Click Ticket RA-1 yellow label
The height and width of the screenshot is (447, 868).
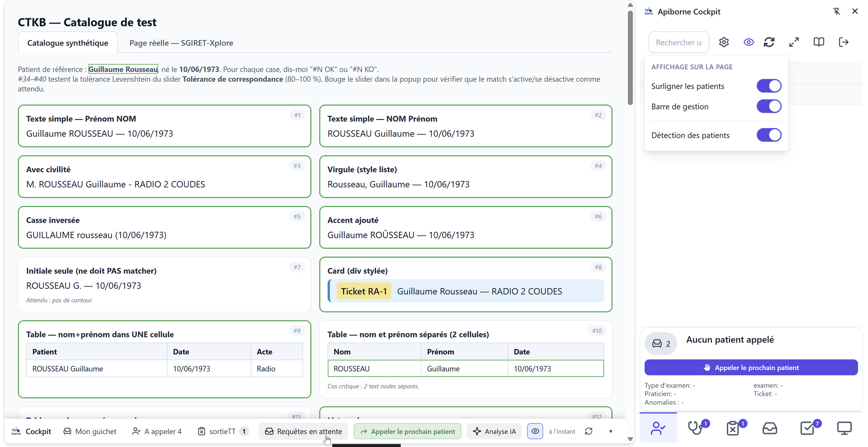[364, 291]
